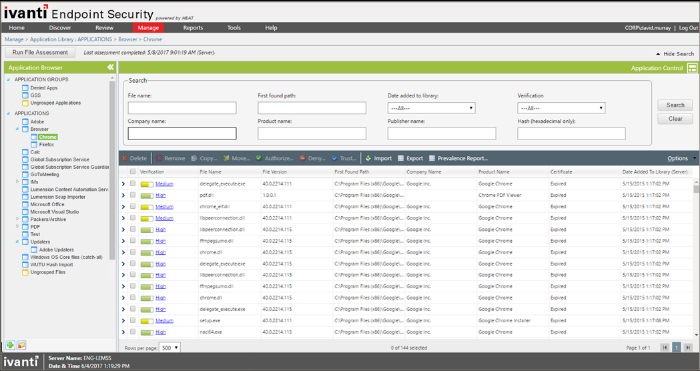Viewport: 700px width, 371px height.
Task: Select the GoToMeeting application icon
Action: click(25, 174)
